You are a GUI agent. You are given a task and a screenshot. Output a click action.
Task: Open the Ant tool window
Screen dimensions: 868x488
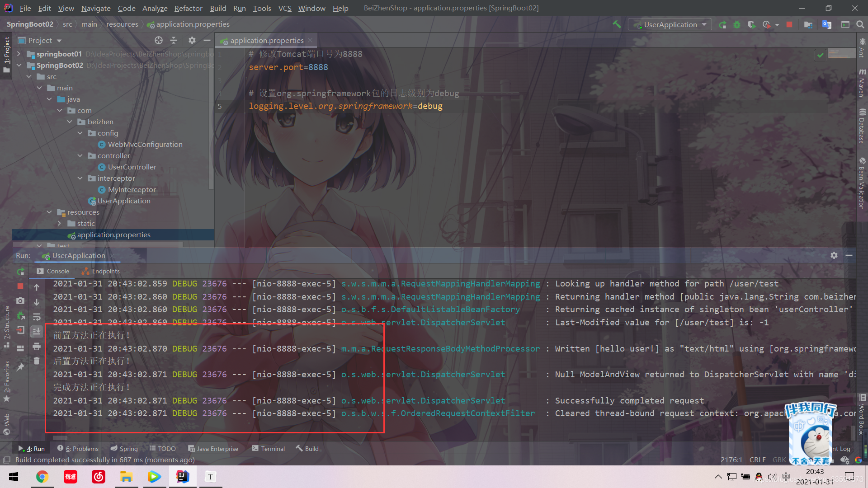[x=862, y=47]
